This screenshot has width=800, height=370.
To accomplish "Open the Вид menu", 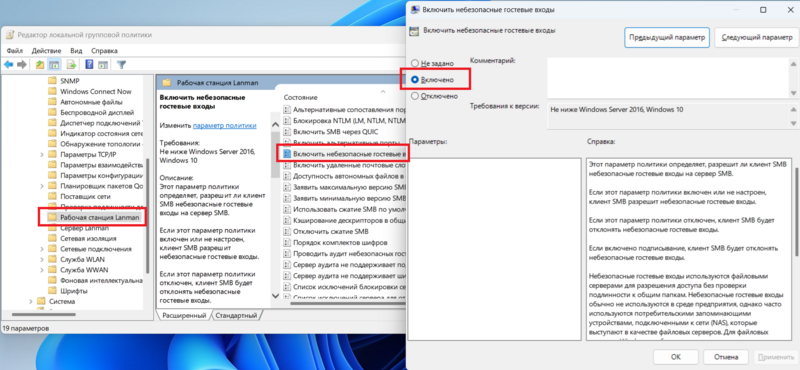I will point(76,51).
